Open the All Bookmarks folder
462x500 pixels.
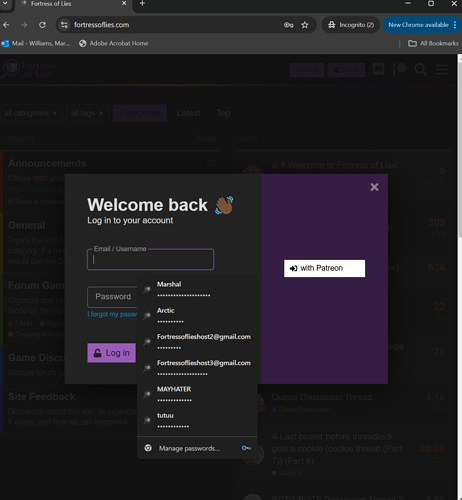(x=433, y=43)
